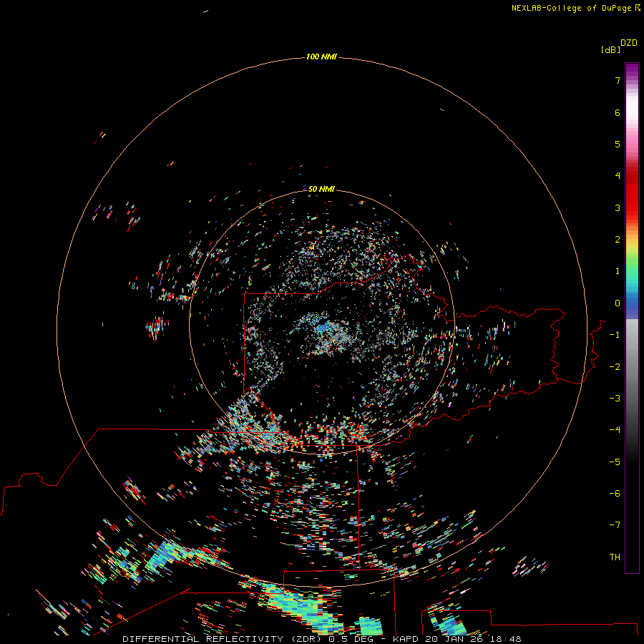Click the 20 JAN 26 date in caption
Image resolution: width=644 pixels, height=644 pixels.
click(454, 639)
